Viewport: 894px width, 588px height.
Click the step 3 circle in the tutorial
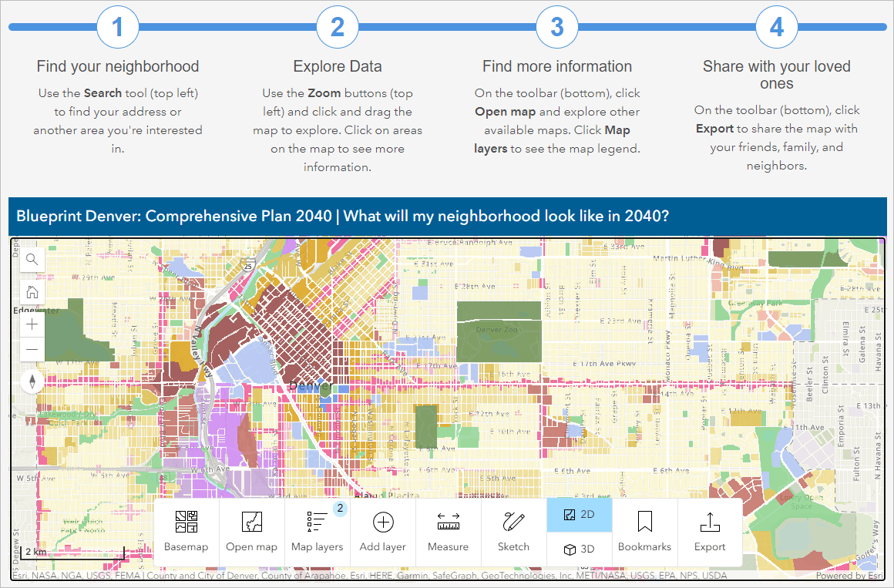pos(556,27)
